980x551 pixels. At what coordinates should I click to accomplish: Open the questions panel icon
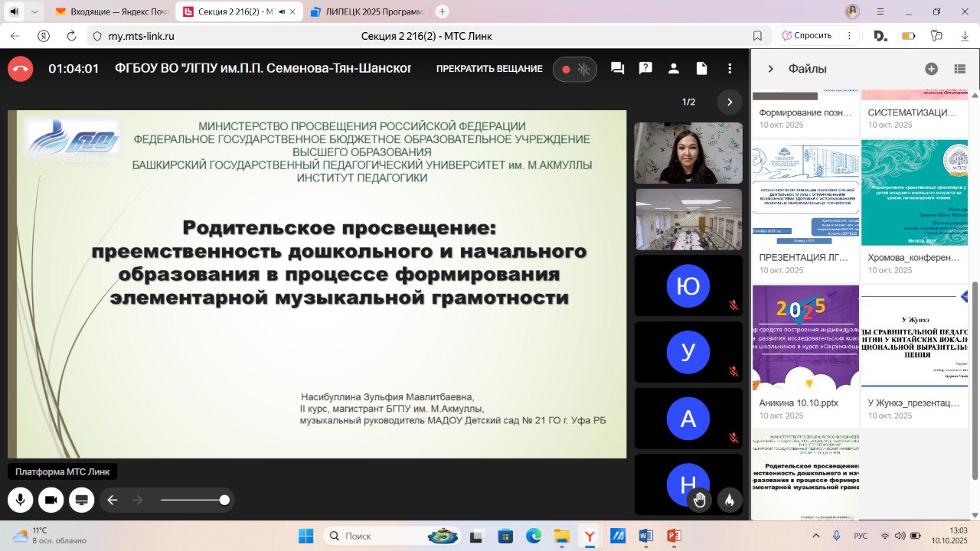[645, 69]
